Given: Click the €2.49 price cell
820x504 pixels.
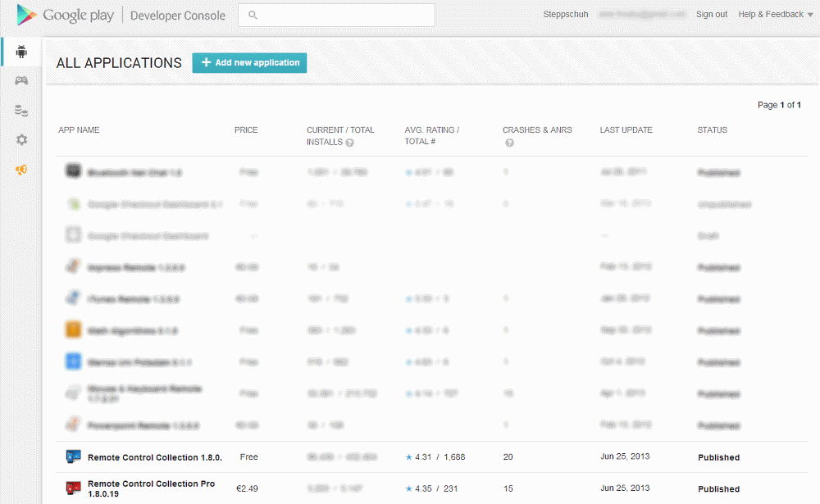Looking at the screenshot, I should (x=247, y=488).
